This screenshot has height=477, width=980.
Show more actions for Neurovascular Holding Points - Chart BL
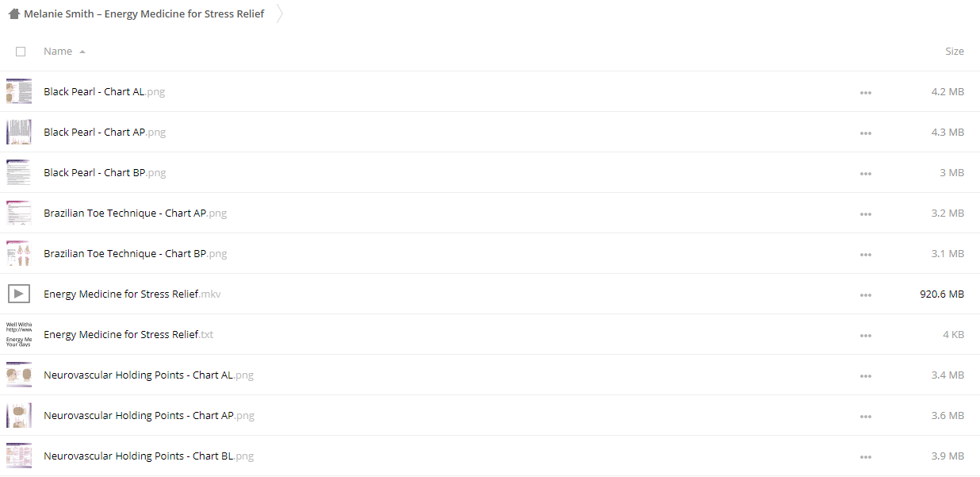coord(866,457)
